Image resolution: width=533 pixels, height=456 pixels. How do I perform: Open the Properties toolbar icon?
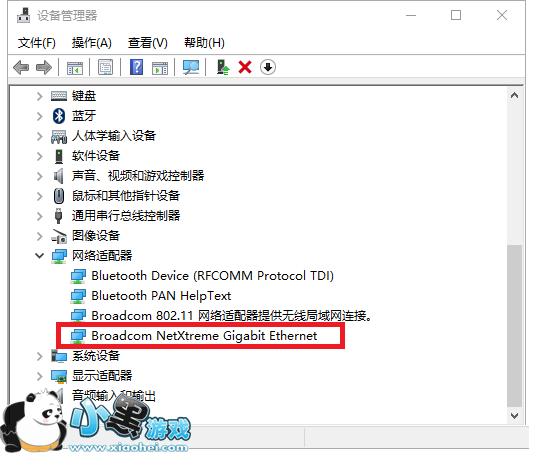105,67
